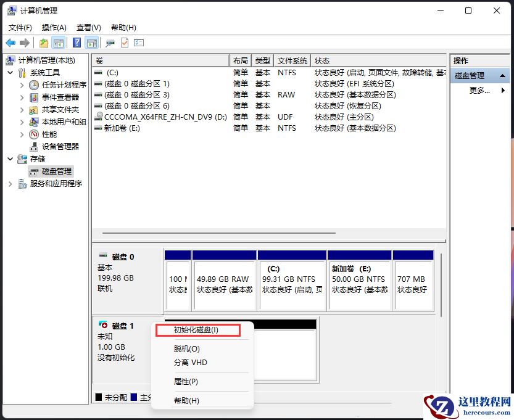Toggle the console tree visibility toolbar icon

(59, 42)
